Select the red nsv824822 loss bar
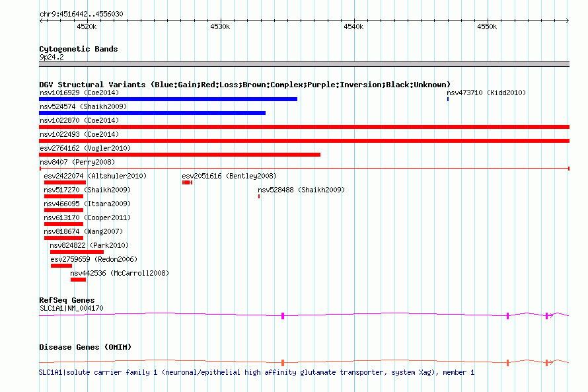Image resolution: width=588 pixels, height=392 pixels. click(x=77, y=252)
